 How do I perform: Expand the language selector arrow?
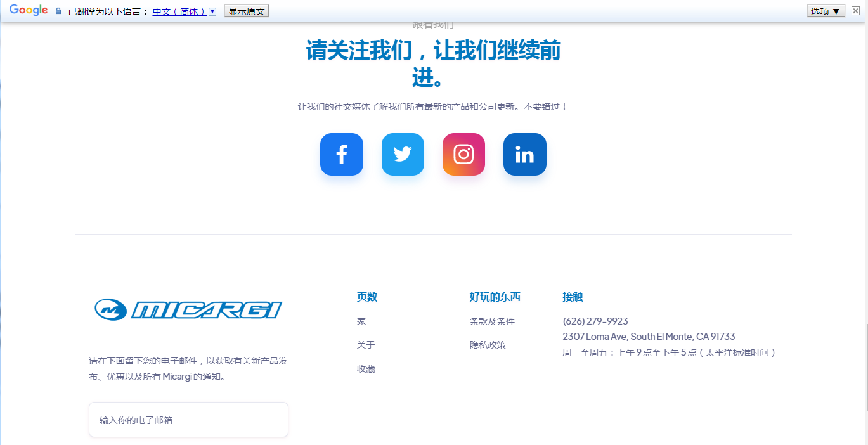pyautogui.click(x=212, y=11)
